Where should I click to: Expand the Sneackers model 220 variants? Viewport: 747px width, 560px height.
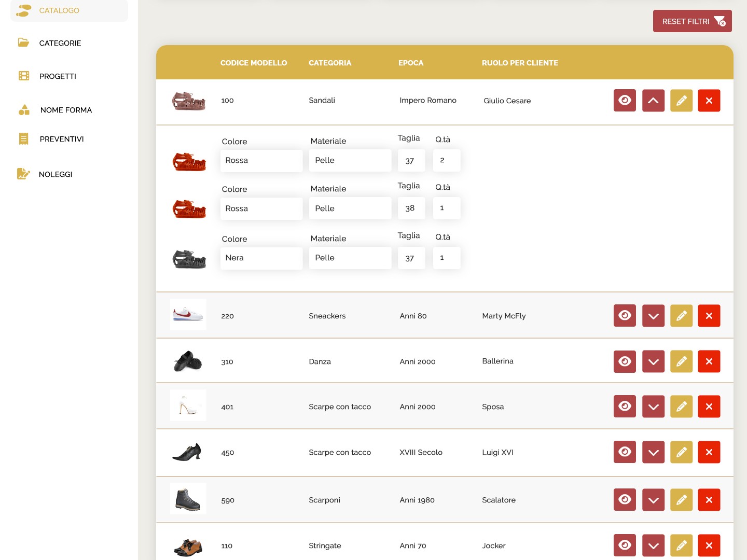click(x=653, y=316)
